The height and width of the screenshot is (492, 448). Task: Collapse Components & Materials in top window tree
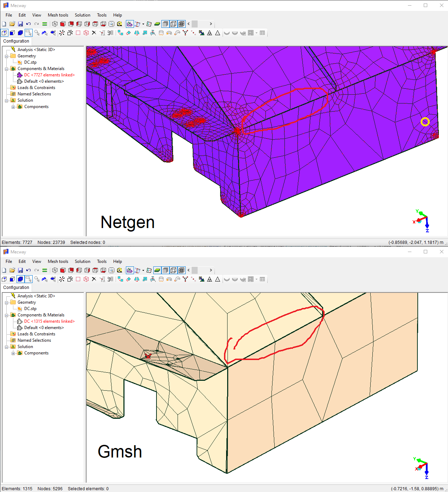tap(6, 69)
